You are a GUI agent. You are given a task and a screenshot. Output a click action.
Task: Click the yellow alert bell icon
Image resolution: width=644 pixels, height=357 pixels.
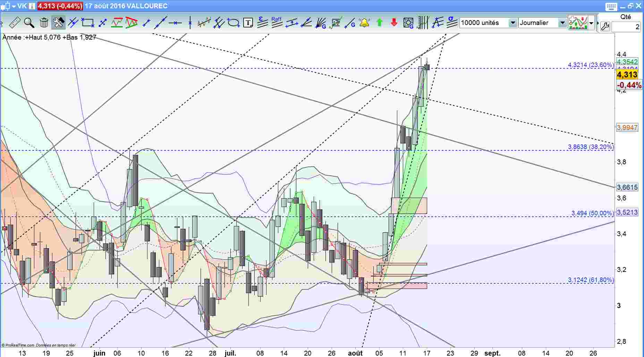coord(364,23)
